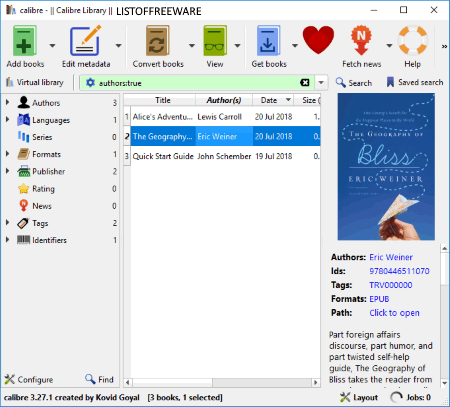Show more toolbar items chevron

444,46
